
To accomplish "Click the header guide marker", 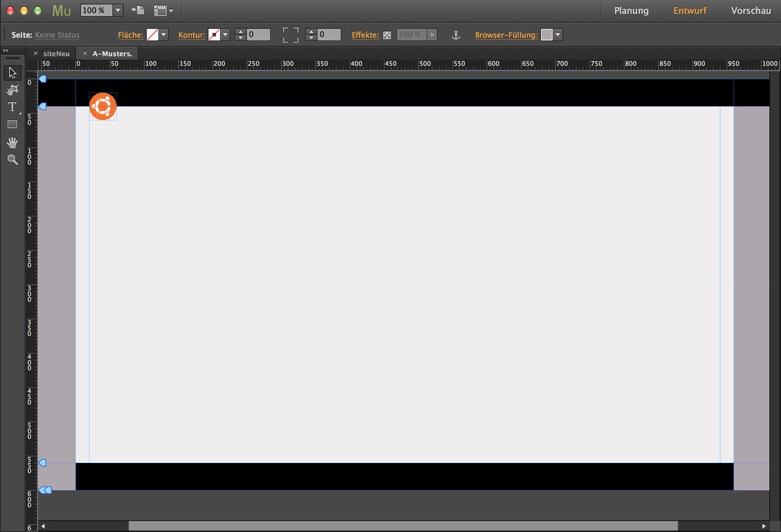I will 43,106.
